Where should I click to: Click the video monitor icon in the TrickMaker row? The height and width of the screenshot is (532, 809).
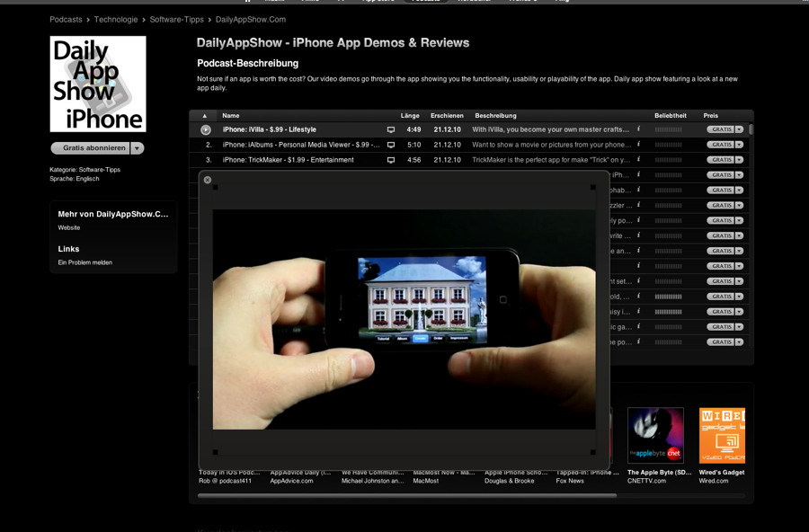[391, 160]
